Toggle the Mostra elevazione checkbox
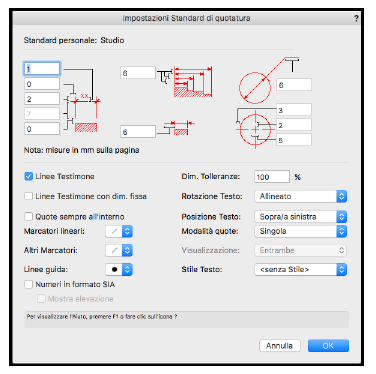Image resolution: width=376 pixels, height=374 pixels. [41, 299]
